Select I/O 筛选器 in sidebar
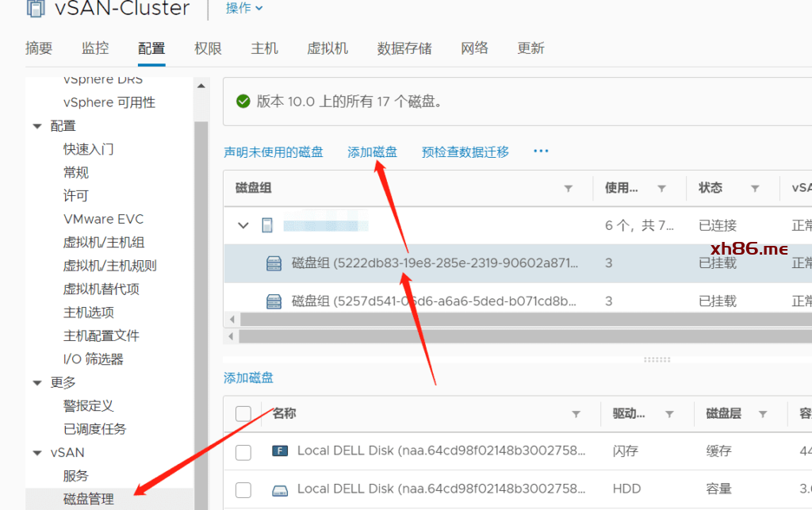The height and width of the screenshot is (510, 812). pyautogui.click(x=94, y=359)
